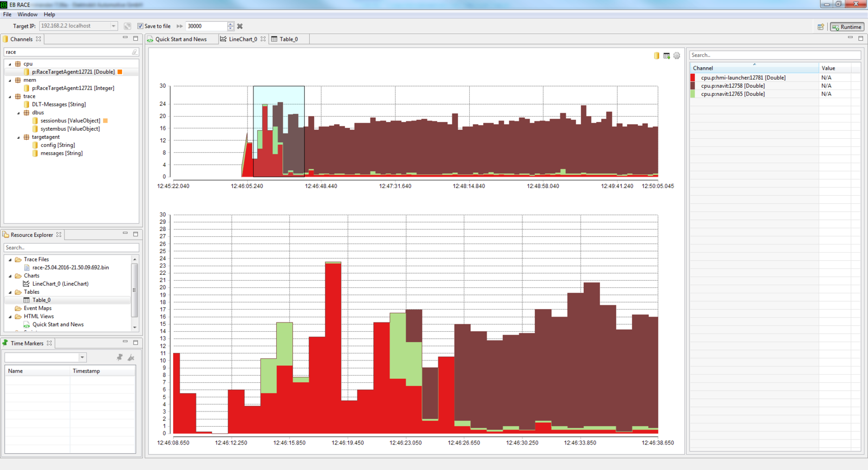Click the remove time marker pin icon
Viewport: 868px width, 470px height.
(131, 357)
